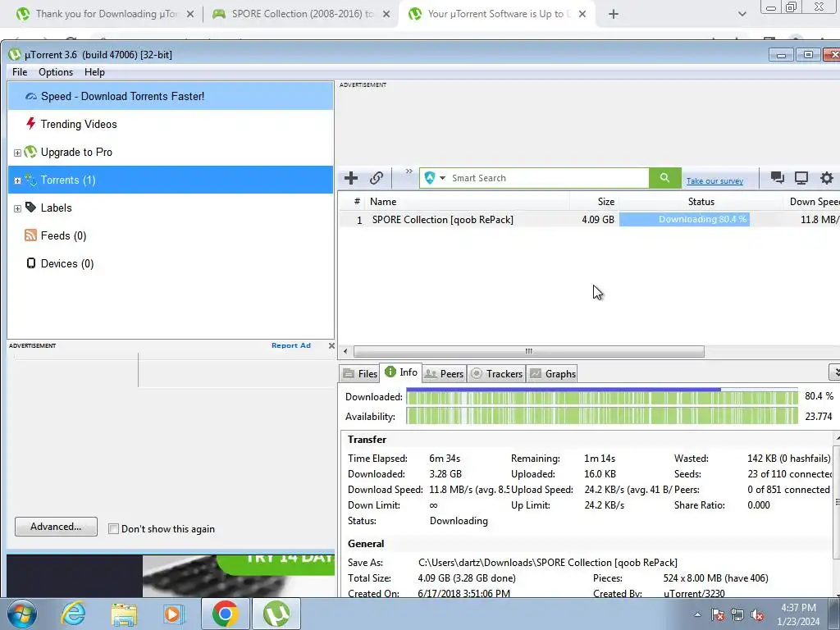Click the Labels tag icon
The image size is (840, 630).
coord(30,208)
